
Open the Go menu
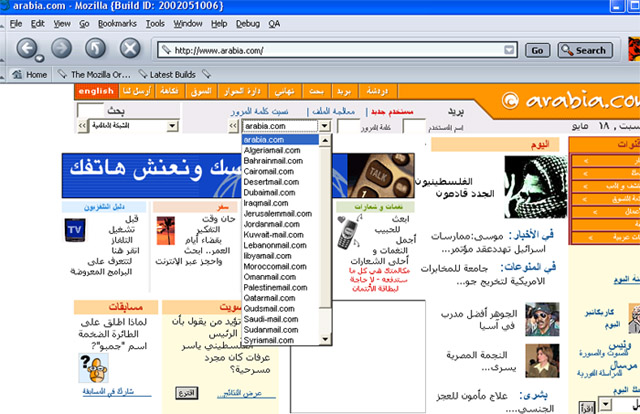(x=84, y=24)
